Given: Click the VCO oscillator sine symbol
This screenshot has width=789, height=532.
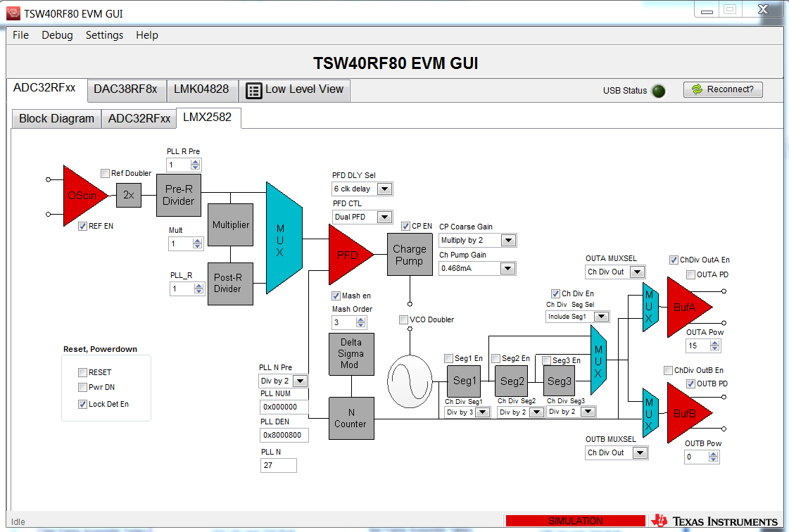Looking at the screenshot, I should pyautogui.click(x=410, y=381).
